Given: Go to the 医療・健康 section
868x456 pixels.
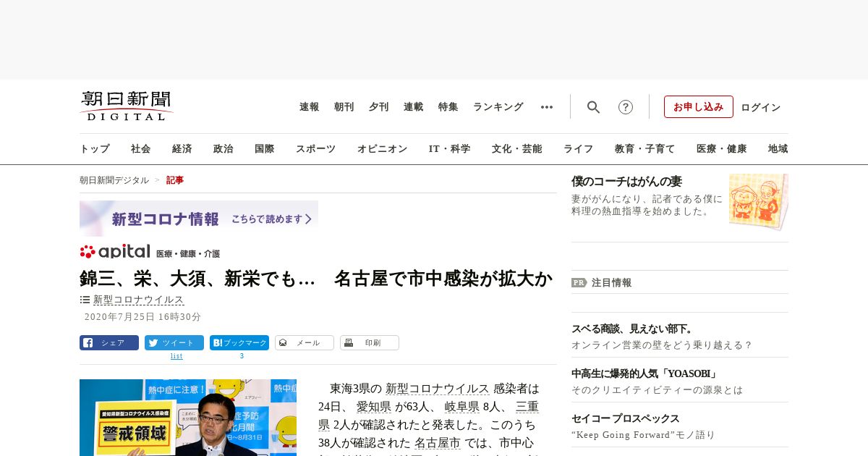Looking at the screenshot, I should pyautogui.click(x=721, y=149).
